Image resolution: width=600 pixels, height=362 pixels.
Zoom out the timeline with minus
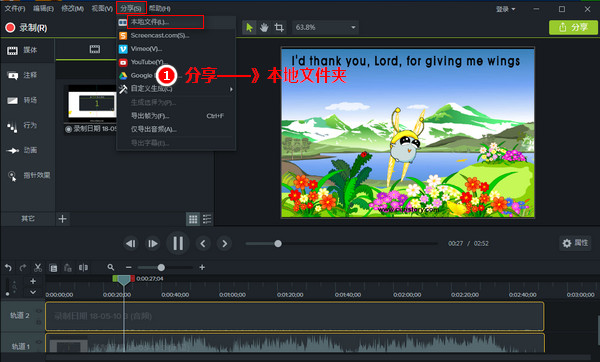click(129, 267)
